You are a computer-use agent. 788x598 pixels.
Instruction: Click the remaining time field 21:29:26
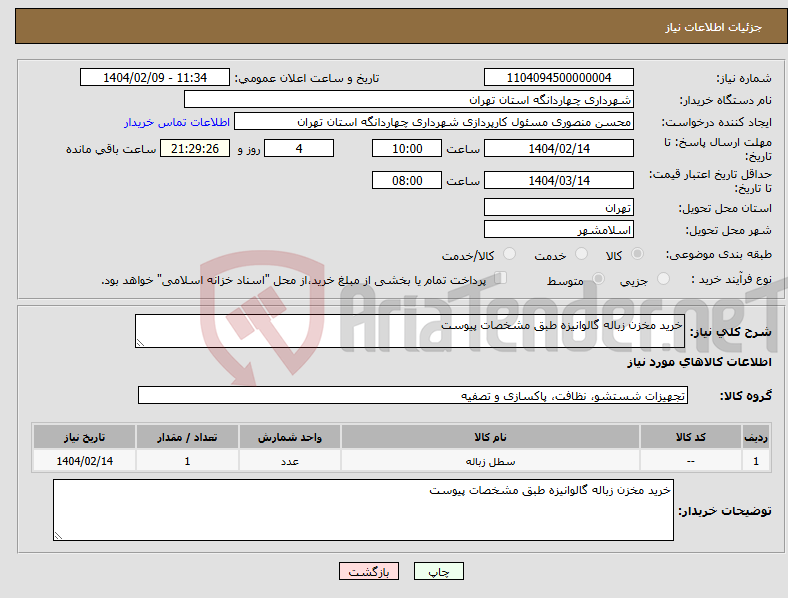pyautogui.click(x=195, y=148)
